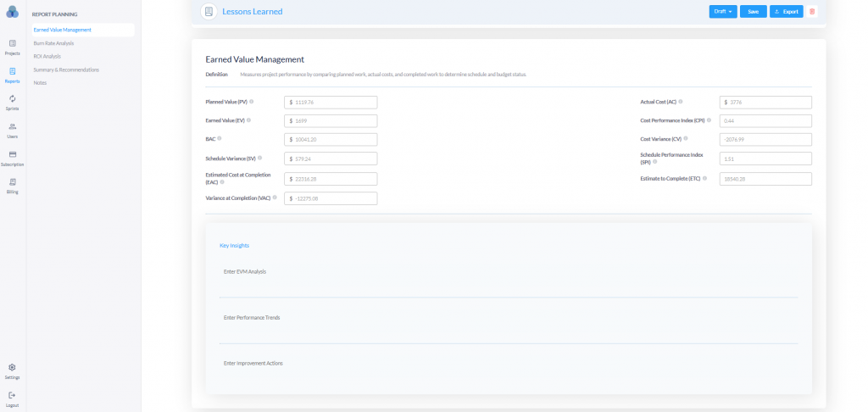The image size is (868, 412).
Task: Select Earned Value Management menu item
Action: [x=83, y=30]
